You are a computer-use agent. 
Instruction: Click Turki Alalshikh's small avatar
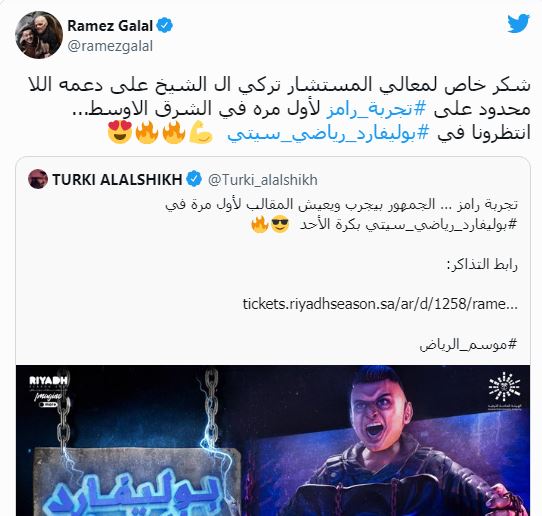[x=38, y=179]
